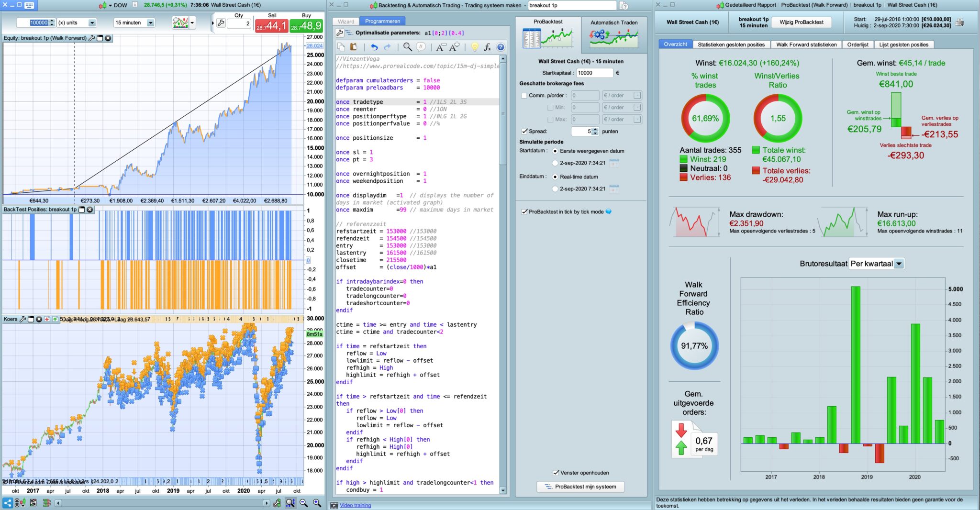Image resolution: width=980 pixels, height=510 pixels.
Task: Zoom out the chart with minus magnifier
Action: [303, 503]
